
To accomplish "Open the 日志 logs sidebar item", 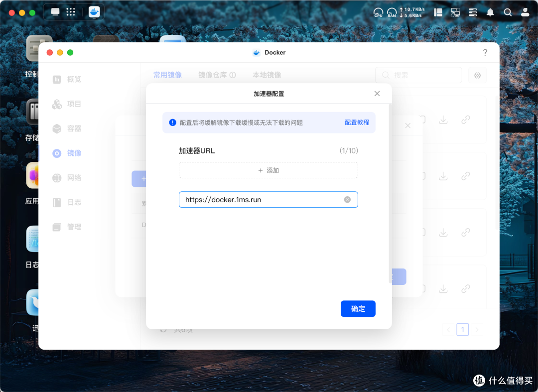I will (x=67, y=202).
